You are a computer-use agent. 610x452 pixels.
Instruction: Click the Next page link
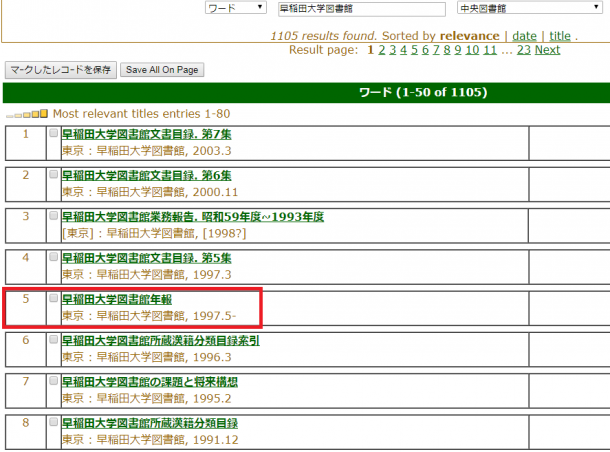pos(548,50)
